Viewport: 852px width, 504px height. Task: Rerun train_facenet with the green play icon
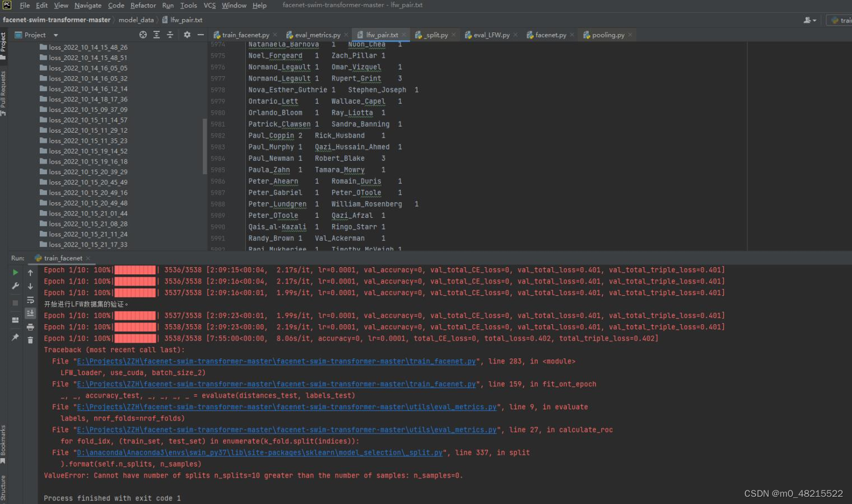pos(15,273)
